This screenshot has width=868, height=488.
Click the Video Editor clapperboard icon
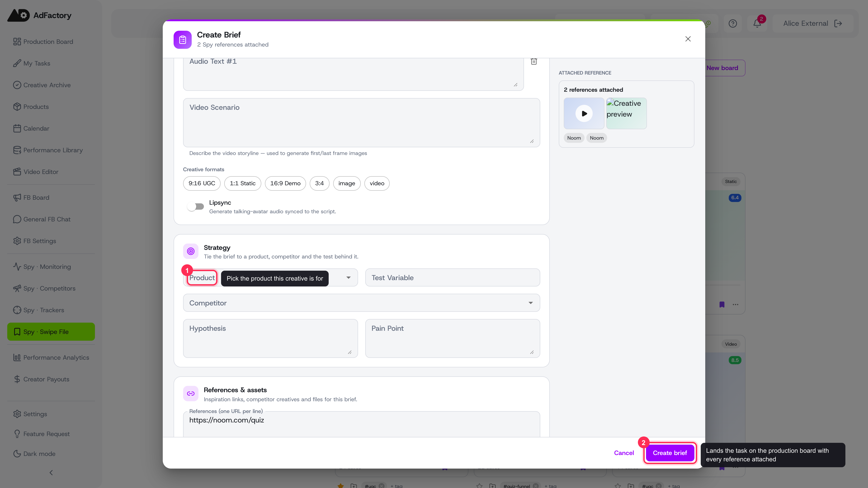coord(17,172)
